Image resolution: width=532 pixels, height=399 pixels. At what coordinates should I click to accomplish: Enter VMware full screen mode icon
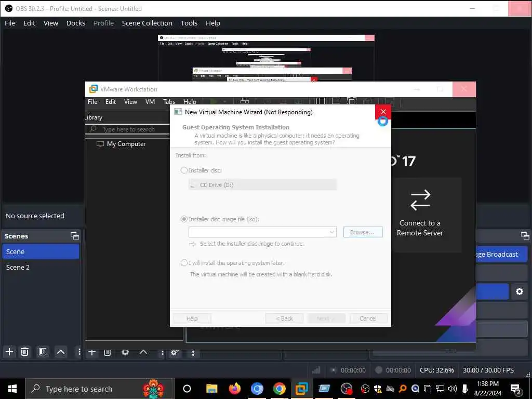click(352, 101)
